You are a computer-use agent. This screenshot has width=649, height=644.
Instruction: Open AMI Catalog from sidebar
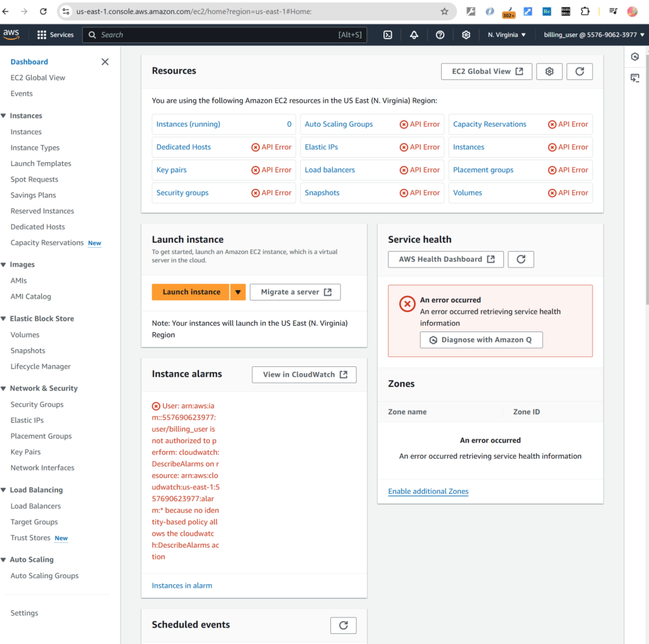coord(30,297)
